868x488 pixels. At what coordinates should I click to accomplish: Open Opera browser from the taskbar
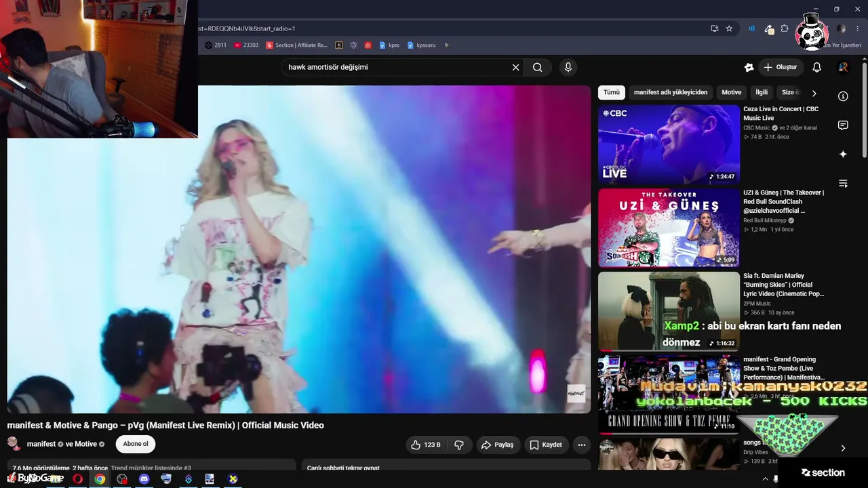[x=78, y=479]
